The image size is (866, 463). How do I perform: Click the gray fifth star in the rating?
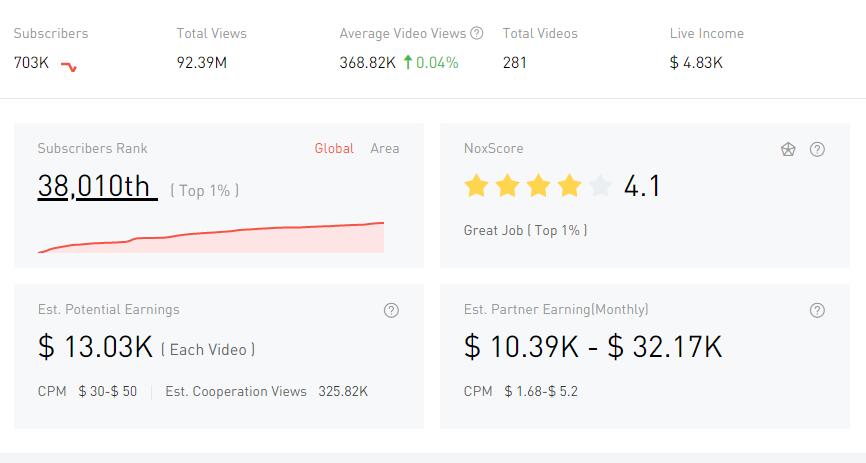pos(600,186)
